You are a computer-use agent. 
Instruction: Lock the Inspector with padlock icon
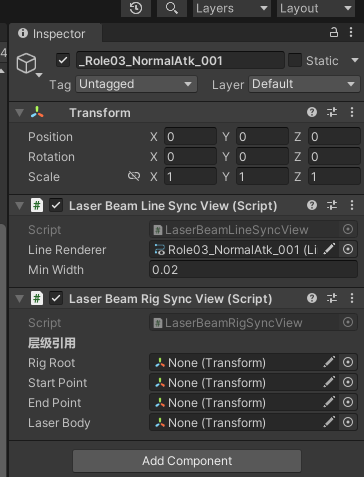tap(334, 32)
